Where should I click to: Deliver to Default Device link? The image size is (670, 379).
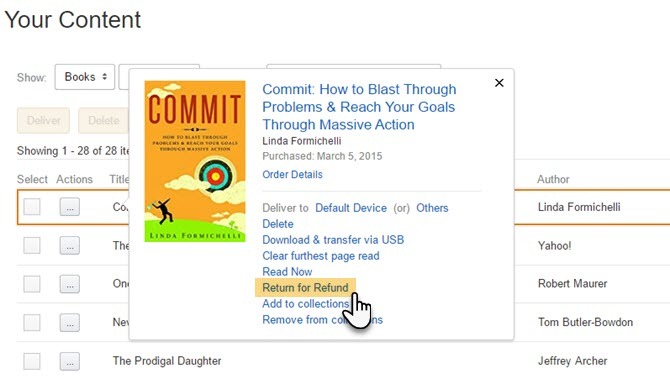(x=351, y=208)
